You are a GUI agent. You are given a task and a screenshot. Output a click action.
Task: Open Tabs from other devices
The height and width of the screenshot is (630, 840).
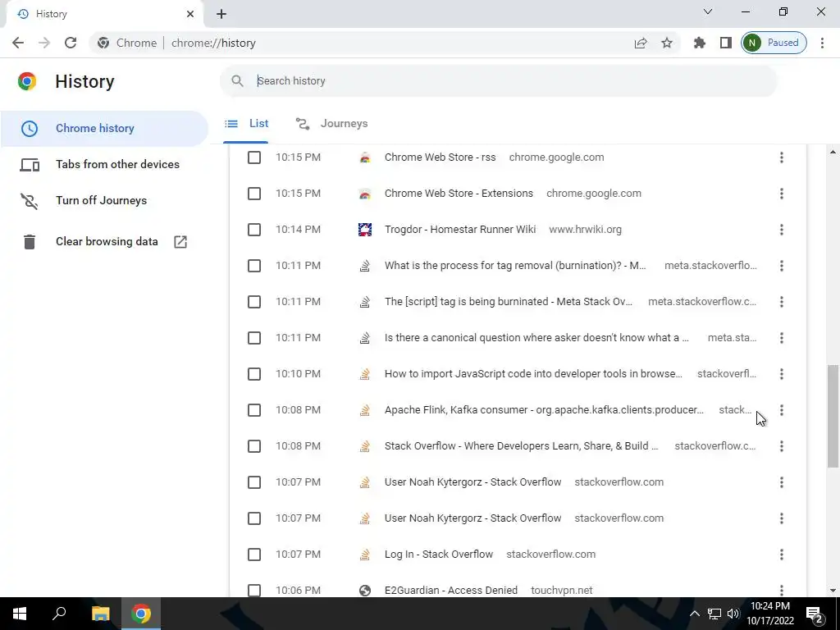[x=104, y=164]
